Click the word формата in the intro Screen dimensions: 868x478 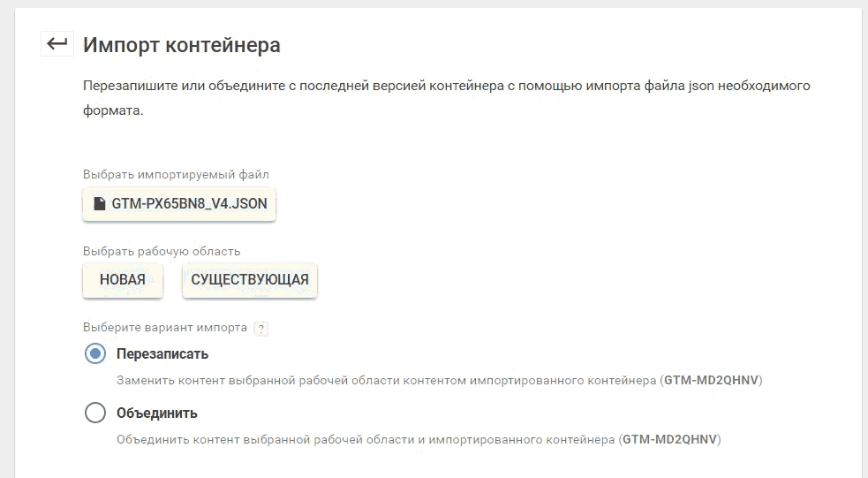113,110
